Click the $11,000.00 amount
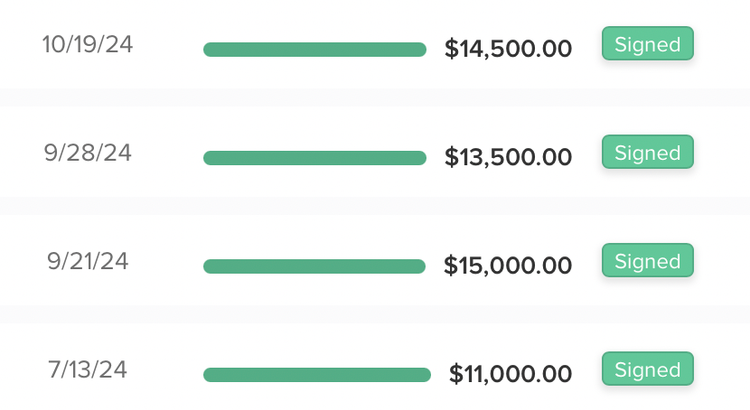 point(510,374)
